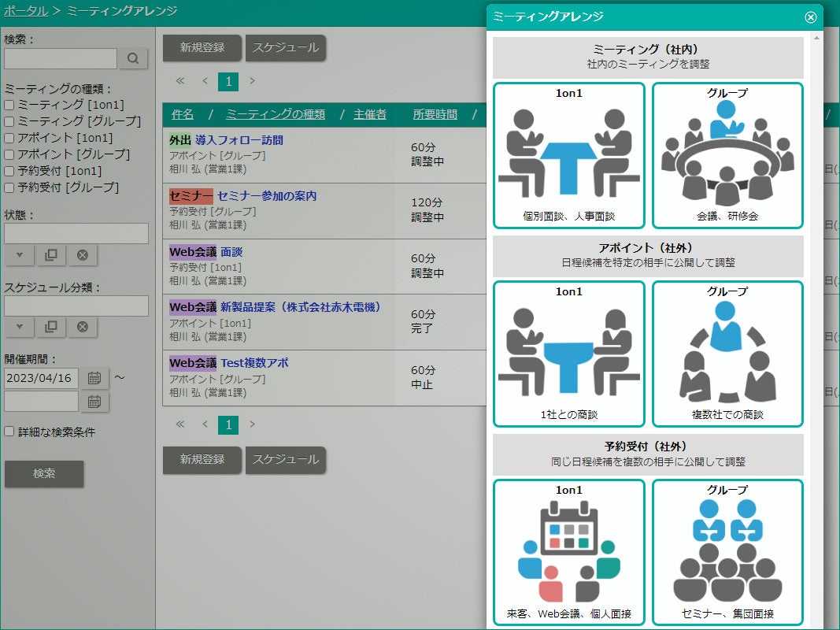The width and height of the screenshot is (840, 630).
Task: Open the 状態 dropdown arrow
Action: click(19, 255)
